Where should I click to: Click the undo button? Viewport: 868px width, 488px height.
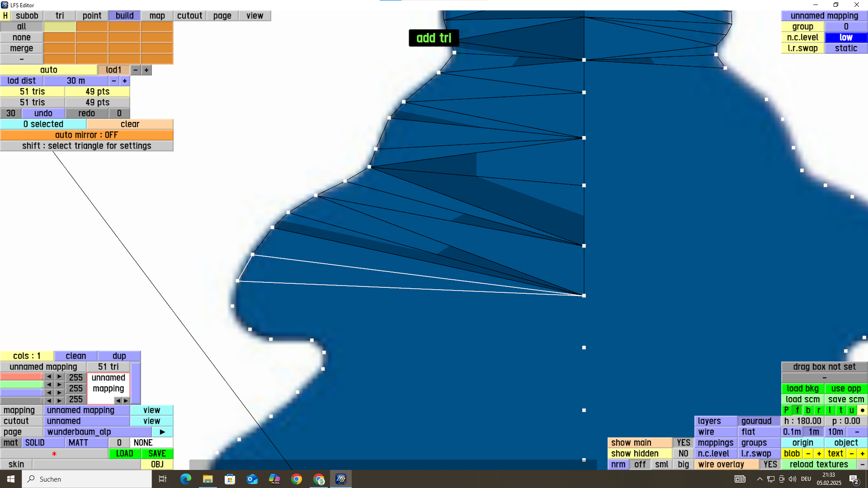[43, 113]
